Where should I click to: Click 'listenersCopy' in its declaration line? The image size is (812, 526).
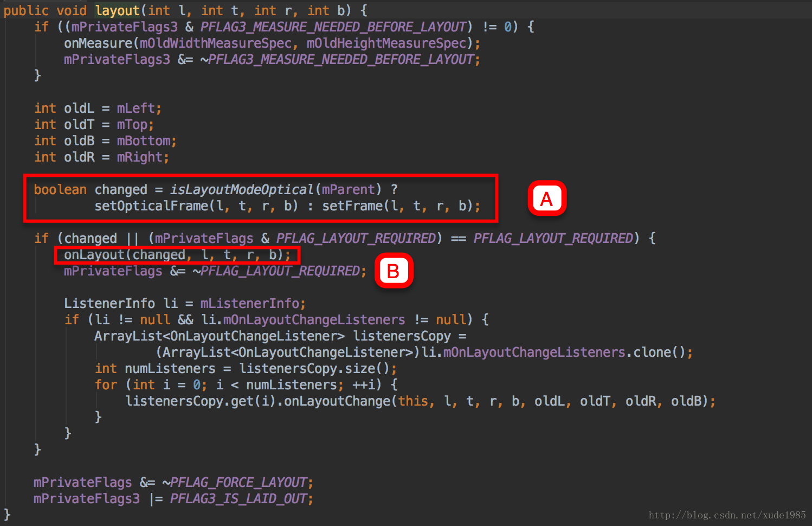click(x=402, y=336)
